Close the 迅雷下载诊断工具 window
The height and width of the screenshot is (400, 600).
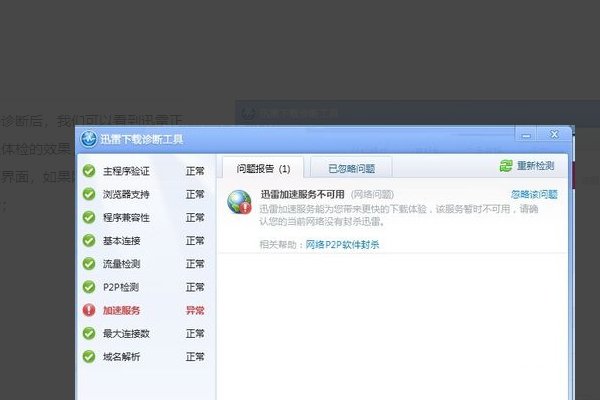(x=554, y=134)
